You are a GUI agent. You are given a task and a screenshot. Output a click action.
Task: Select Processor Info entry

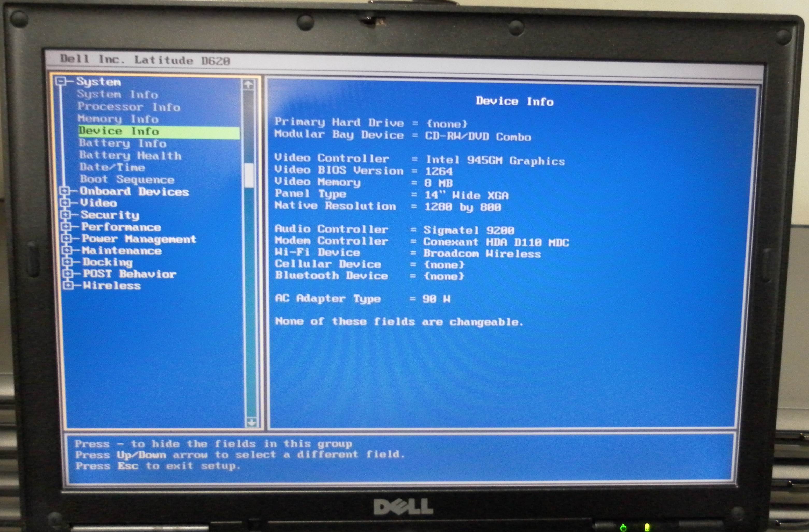click(129, 107)
